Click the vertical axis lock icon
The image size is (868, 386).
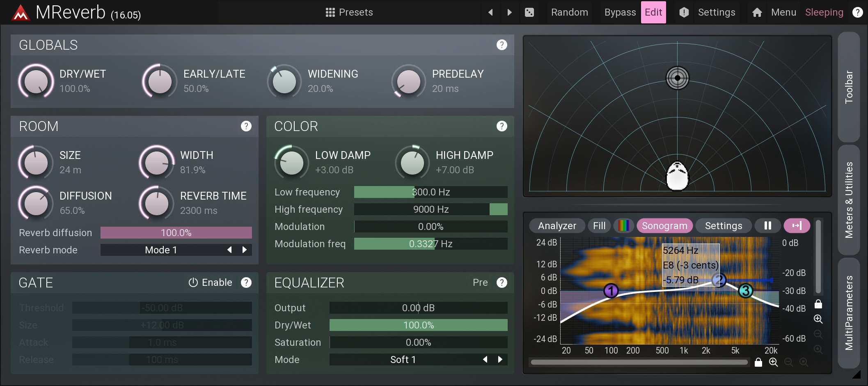[x=818, y=304]
